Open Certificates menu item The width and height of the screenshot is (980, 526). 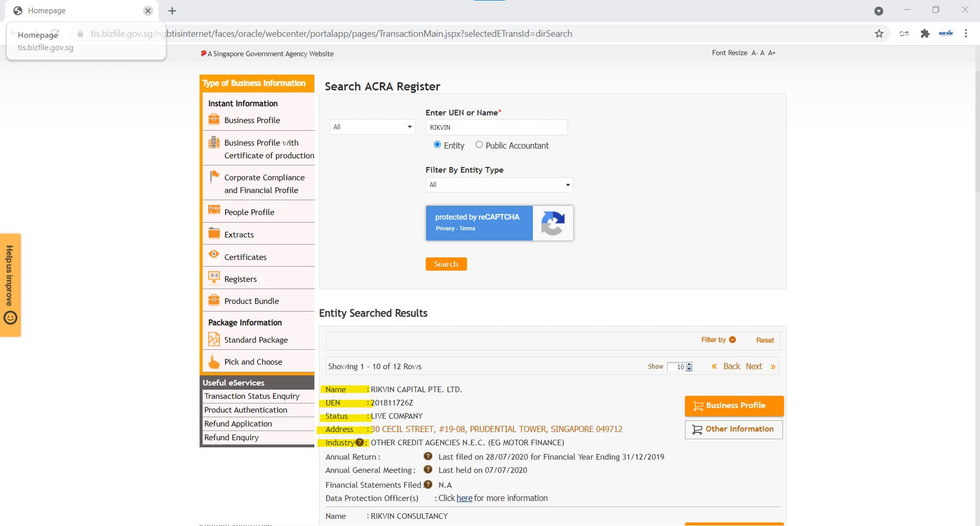pos(246,257)
